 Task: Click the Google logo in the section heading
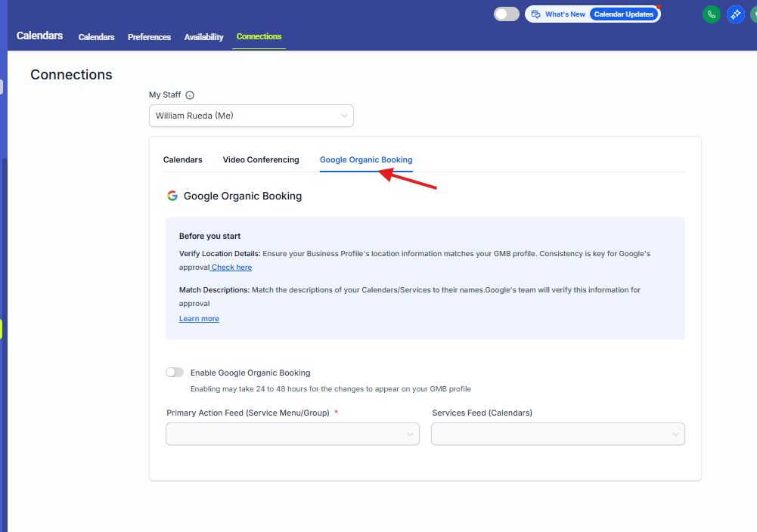172,196
